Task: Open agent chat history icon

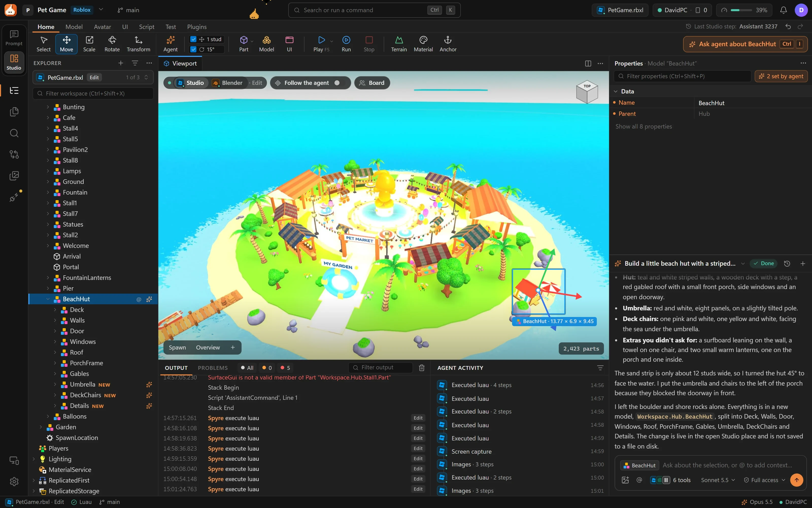Action: 787,263
